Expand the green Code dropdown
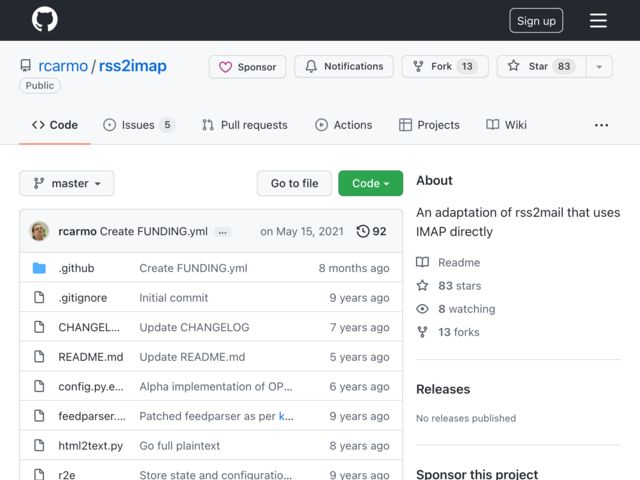This screenshot has height=480, width=640. click(371, 183)
